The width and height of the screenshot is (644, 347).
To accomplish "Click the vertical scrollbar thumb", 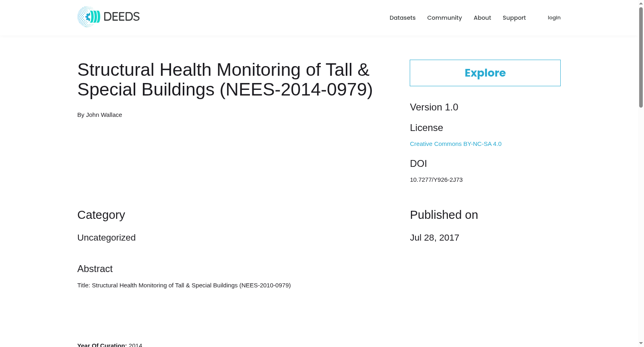I will point(641,57).
